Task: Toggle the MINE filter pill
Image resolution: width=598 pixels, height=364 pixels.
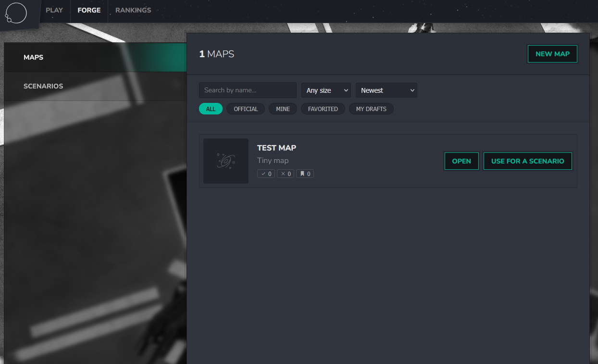Action: 283,109
